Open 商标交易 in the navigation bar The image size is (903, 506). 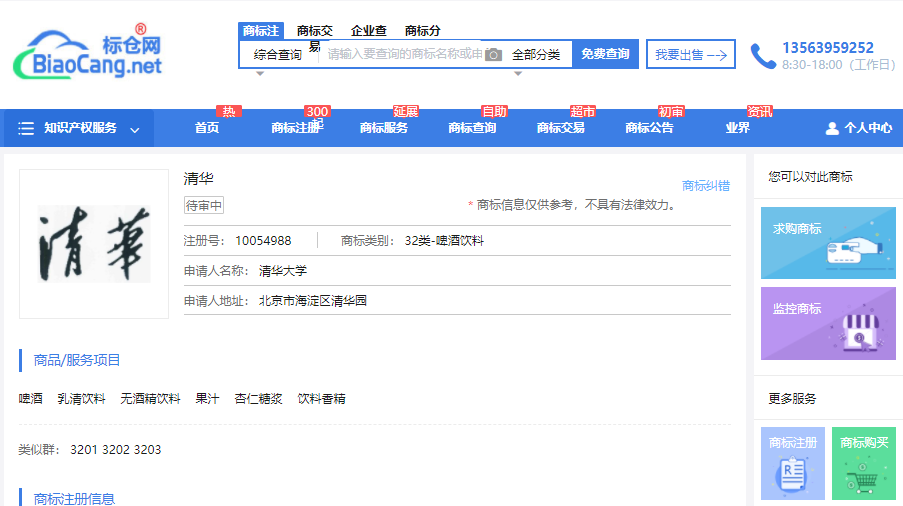(560, 128)
